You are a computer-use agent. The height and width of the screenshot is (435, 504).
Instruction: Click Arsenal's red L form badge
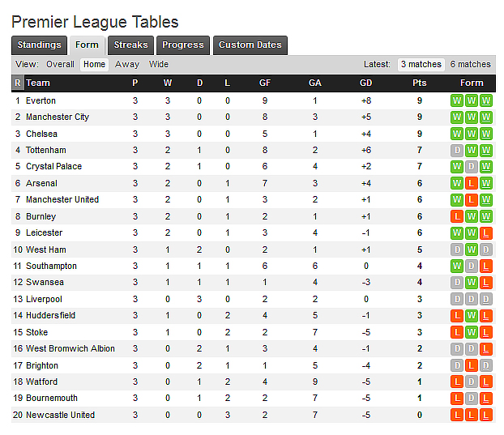click(472, 183)
